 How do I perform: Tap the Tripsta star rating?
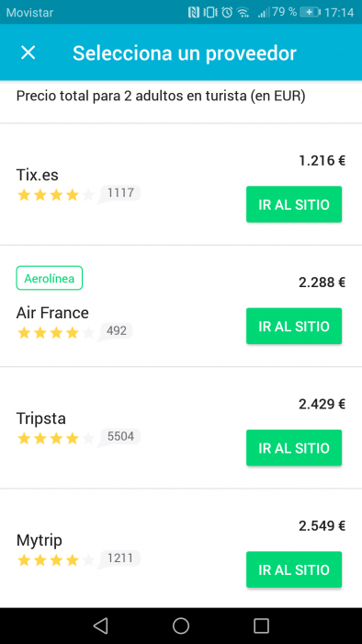56,439
